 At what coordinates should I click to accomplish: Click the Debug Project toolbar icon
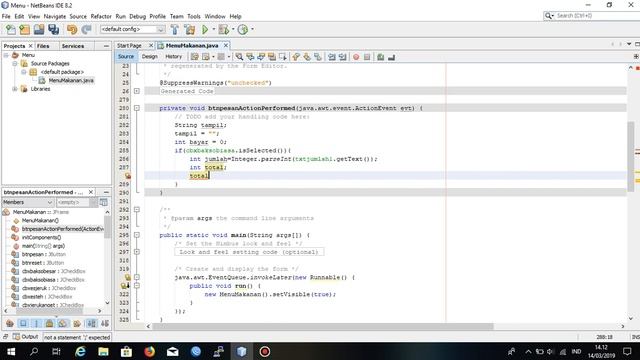click(x=223, y=29)
